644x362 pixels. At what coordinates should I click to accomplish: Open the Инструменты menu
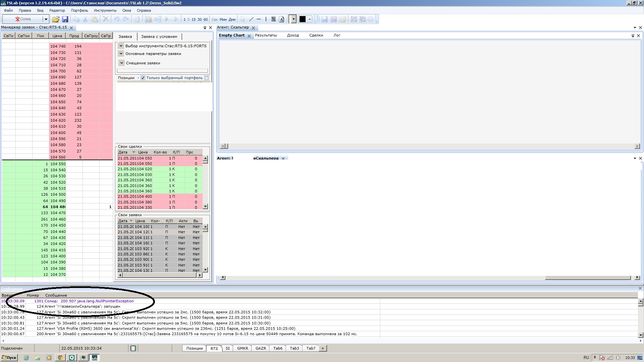tap(105, 10)
